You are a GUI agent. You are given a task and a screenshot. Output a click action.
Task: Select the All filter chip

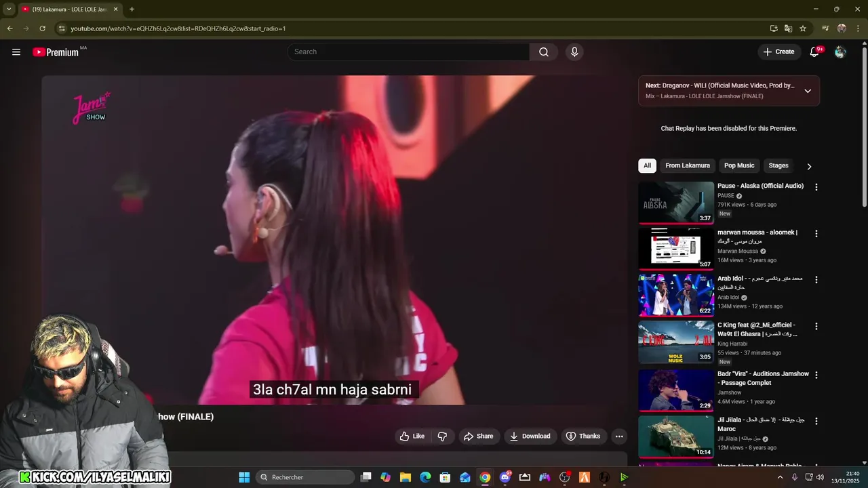[x=647, y=165]
